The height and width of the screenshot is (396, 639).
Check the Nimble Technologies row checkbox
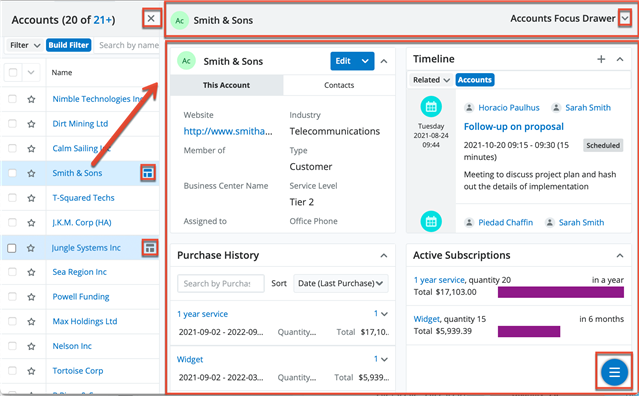[13, 99]
